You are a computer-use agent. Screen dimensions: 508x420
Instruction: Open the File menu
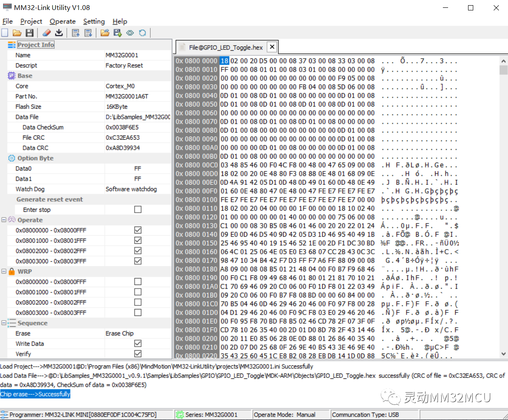click(x=7, y=21)
